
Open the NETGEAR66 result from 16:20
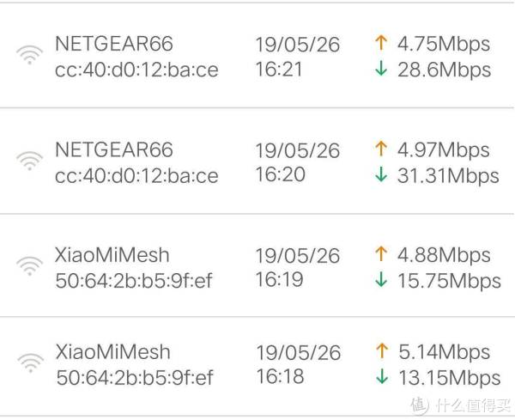pos(257,161)
